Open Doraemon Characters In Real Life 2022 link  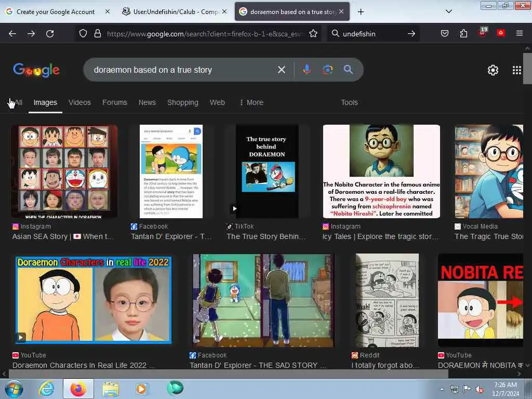84,365
